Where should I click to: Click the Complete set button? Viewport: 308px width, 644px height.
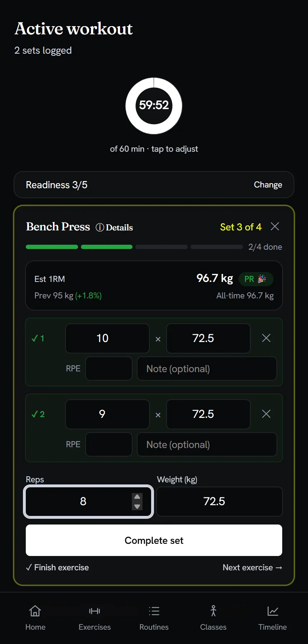coord(154,540)
